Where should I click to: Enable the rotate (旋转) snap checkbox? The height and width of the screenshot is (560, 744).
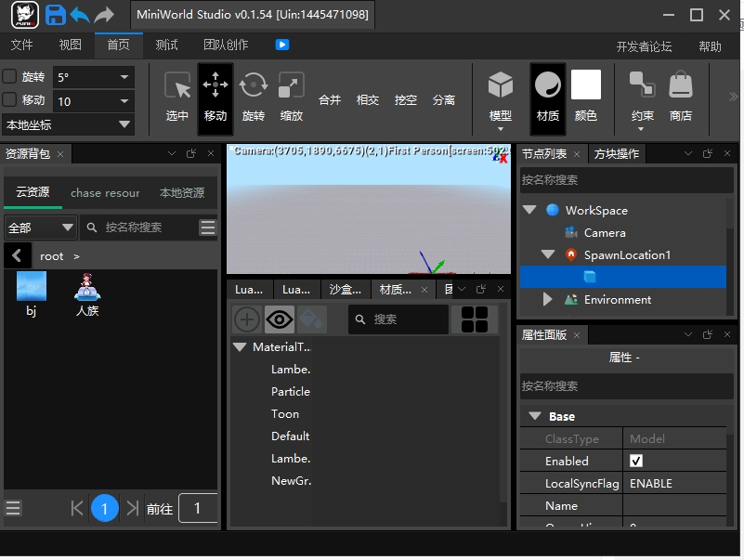tap(10, 77)
